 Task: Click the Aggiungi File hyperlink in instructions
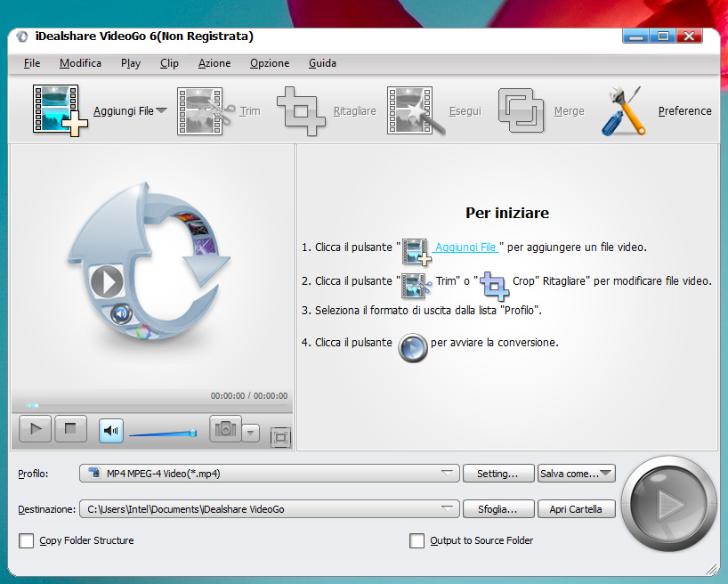465,247
